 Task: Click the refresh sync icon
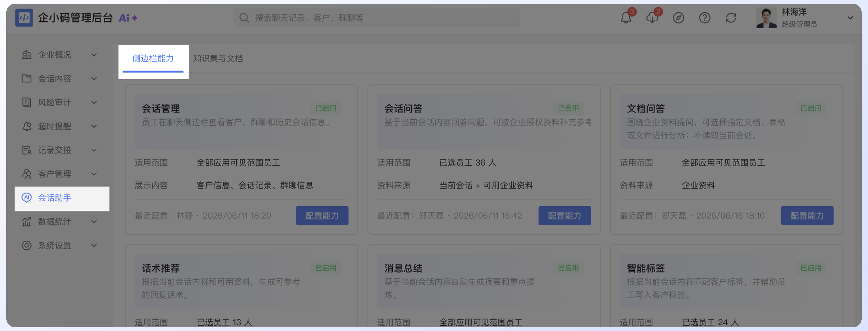pyautogui.click(x=731, y=18)
